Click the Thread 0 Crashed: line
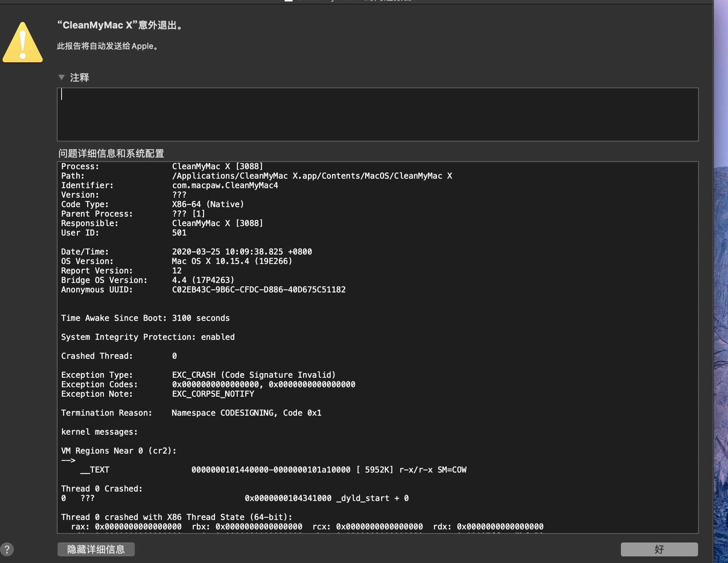This screenshot has height=563, width=728. coord(102,489)
